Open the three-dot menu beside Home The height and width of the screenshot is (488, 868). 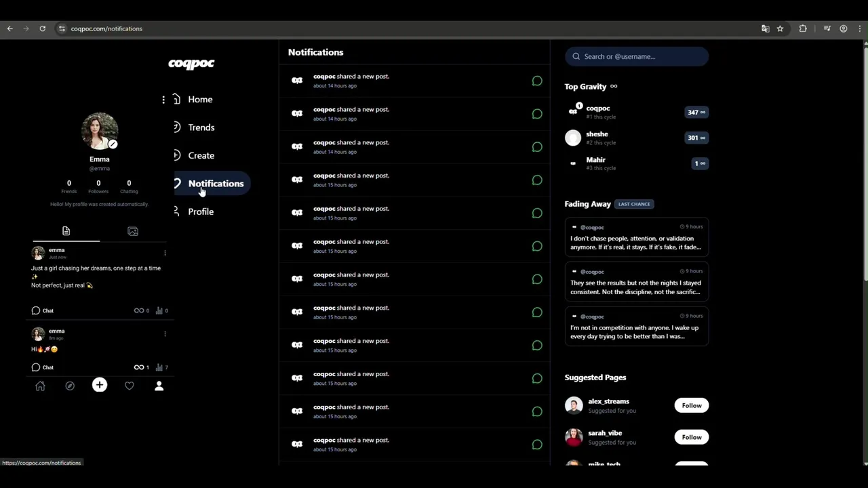163,100
